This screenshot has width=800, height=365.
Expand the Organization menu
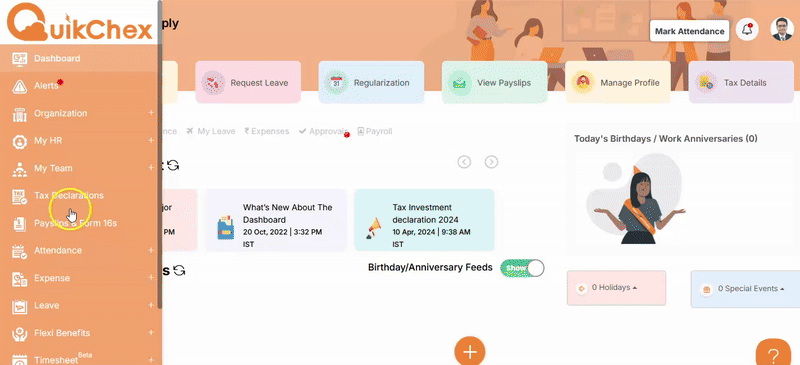(x=151, y=113)
